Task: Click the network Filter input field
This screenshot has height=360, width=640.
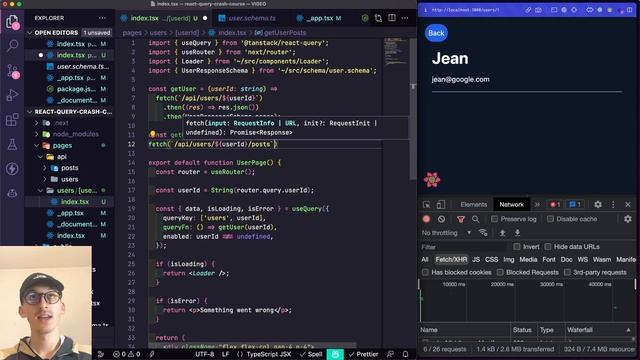Action: tap(463, 247)
